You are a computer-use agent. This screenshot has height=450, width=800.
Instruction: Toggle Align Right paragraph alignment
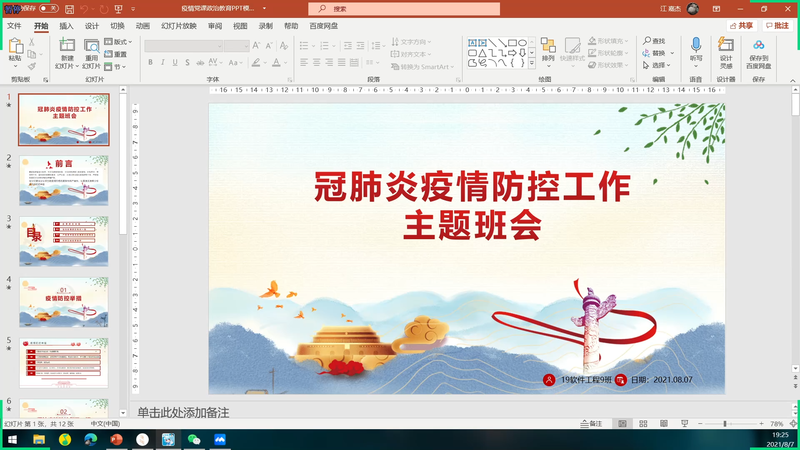click(329, 62)
